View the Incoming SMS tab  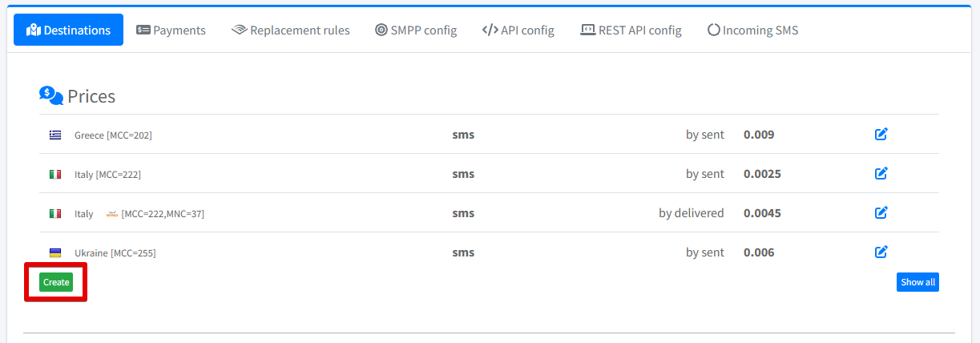coord(752,30)
